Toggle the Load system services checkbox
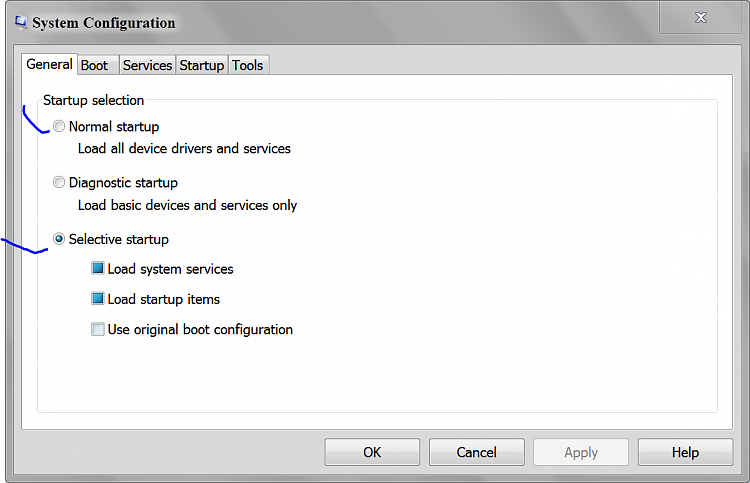This screenshot has width=750, height=483. (x=98, y=268)
